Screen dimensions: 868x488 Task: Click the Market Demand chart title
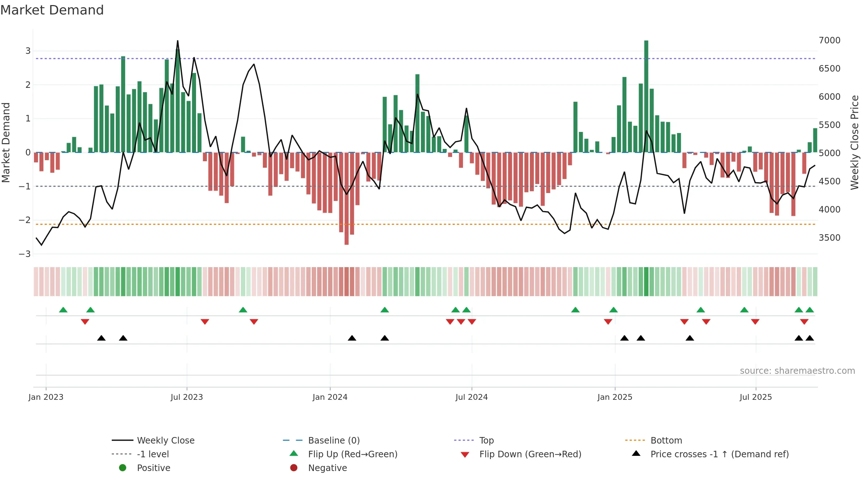tap(52, 10)
